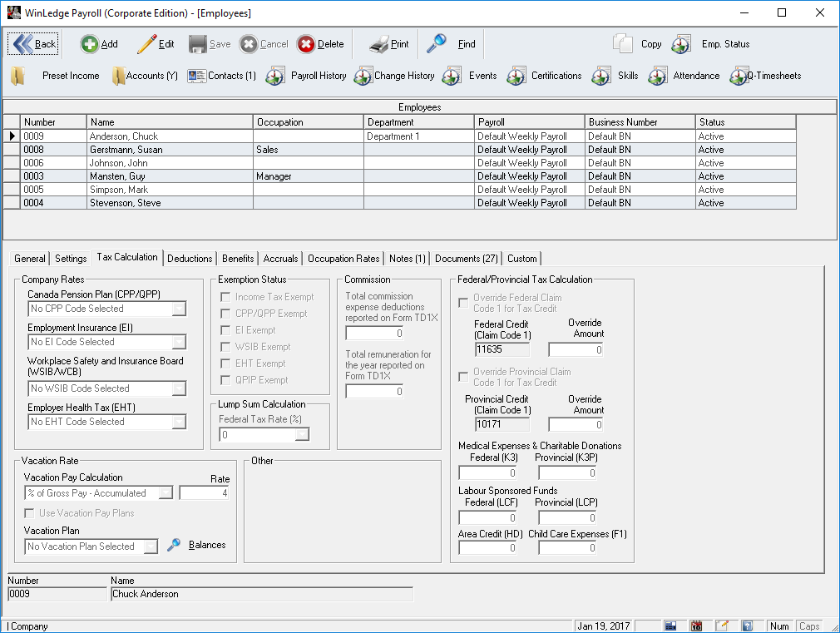Screen dimensions: 840x633
Task: Click the Delete red X icon
Action: click(x=306, y=44)
